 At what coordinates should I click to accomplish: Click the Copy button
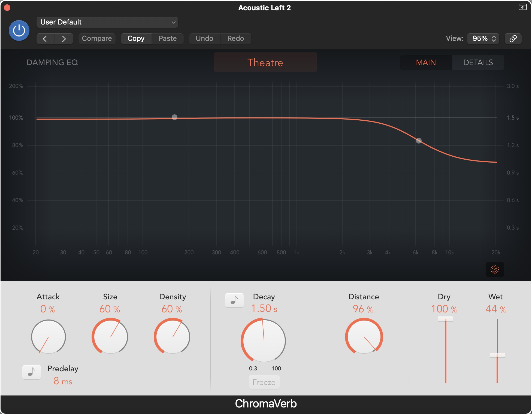[x=136, y=39]
